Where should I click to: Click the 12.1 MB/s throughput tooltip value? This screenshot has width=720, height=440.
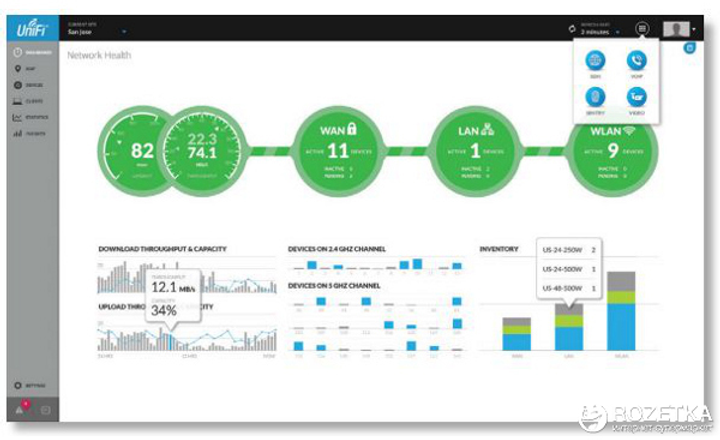pyautogui.click(x=173, y=288)
